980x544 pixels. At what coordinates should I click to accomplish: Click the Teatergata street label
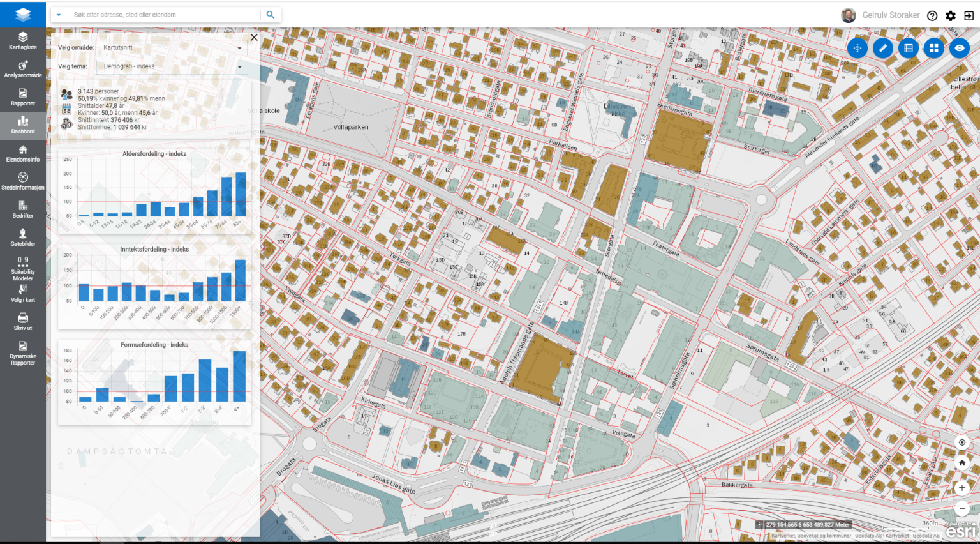tap(665, 249)
